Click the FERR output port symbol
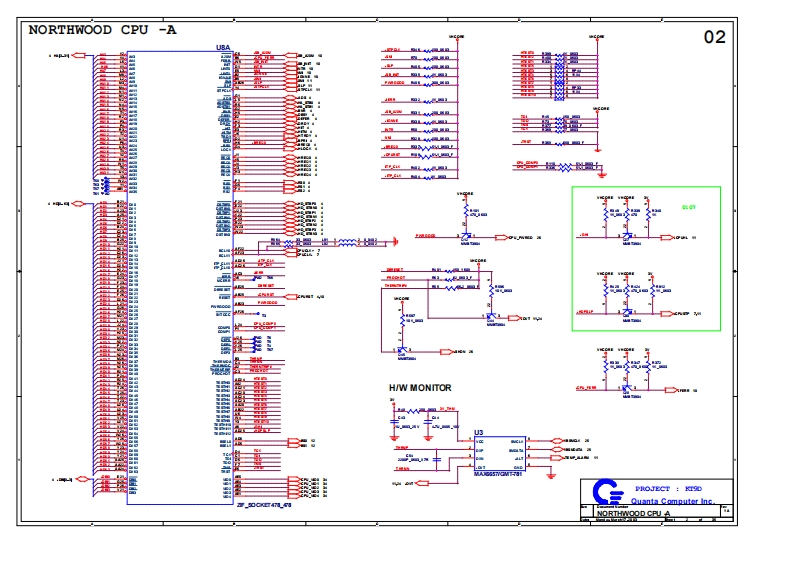 (669, 389)
